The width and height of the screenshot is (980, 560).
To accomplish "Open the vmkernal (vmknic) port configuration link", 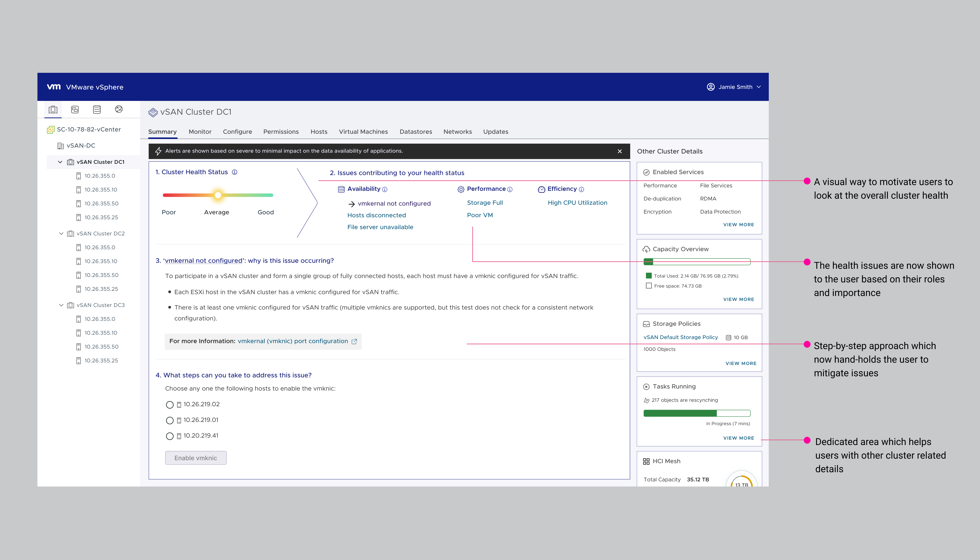I will pyautogui.click(x=293, y=341).
